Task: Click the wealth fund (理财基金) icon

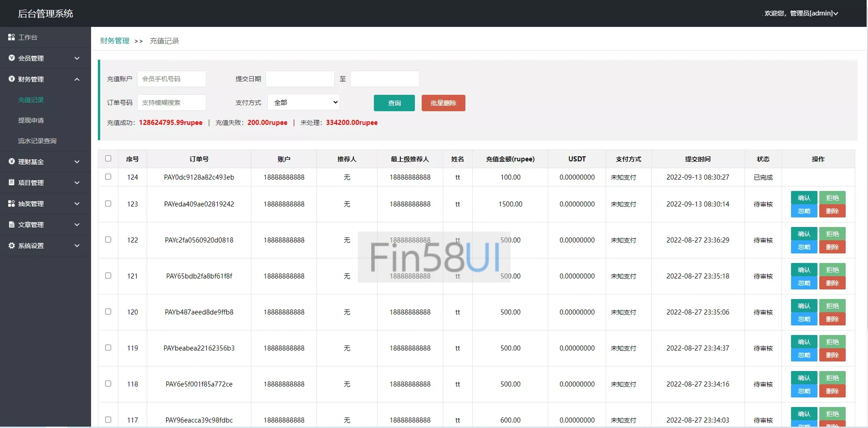Action: pyautogui.click(x=11, y=161)
